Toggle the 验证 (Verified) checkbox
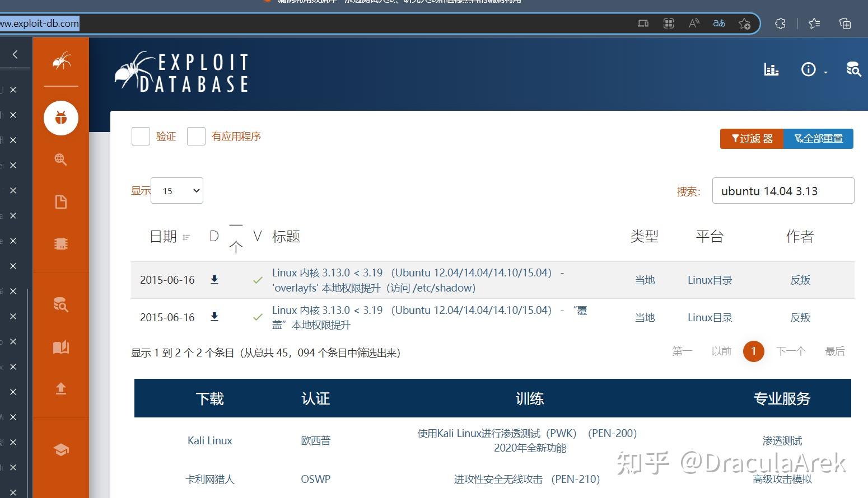This screenshot has width=868, height=498. coord(141,136)
